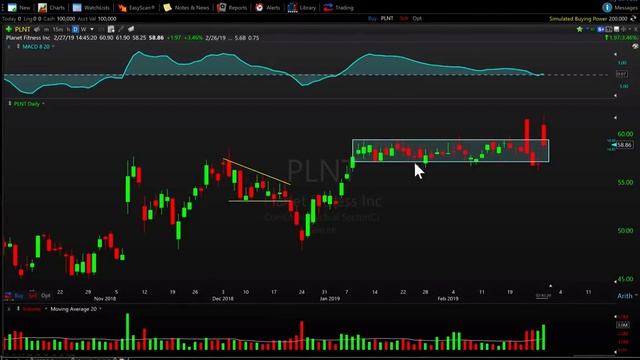Image resolution: width=640 pixels, height=360 pixels.
Task: Click the layout icon in chart's top-right
Action: 609,29
